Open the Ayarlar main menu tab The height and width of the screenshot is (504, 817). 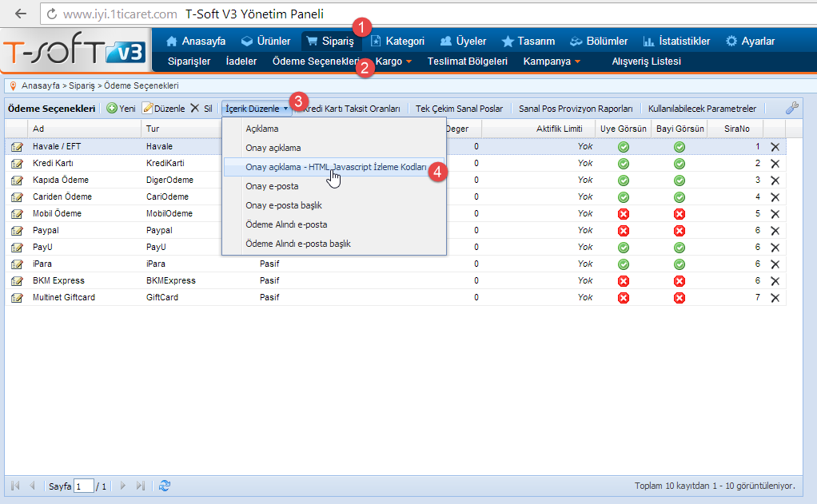tap(751, 41)
